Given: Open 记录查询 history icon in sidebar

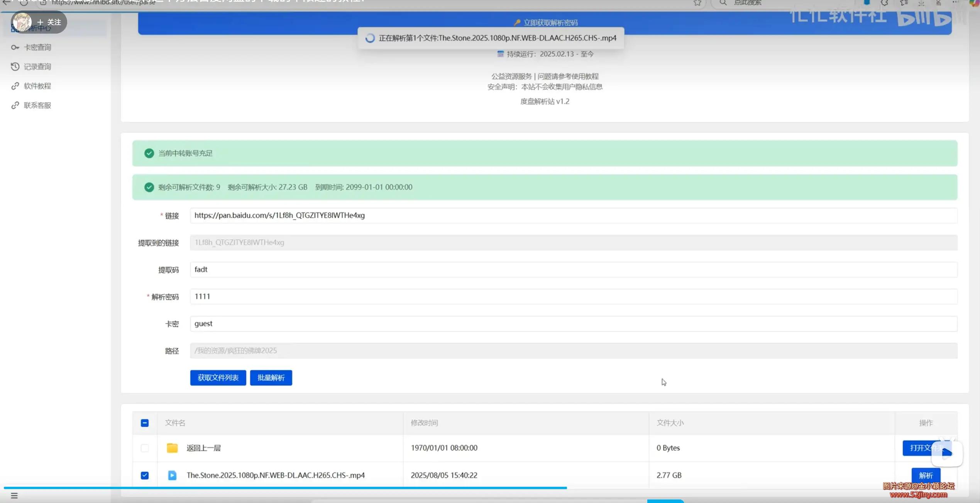Looking at the screenshot, I should 15,67.
